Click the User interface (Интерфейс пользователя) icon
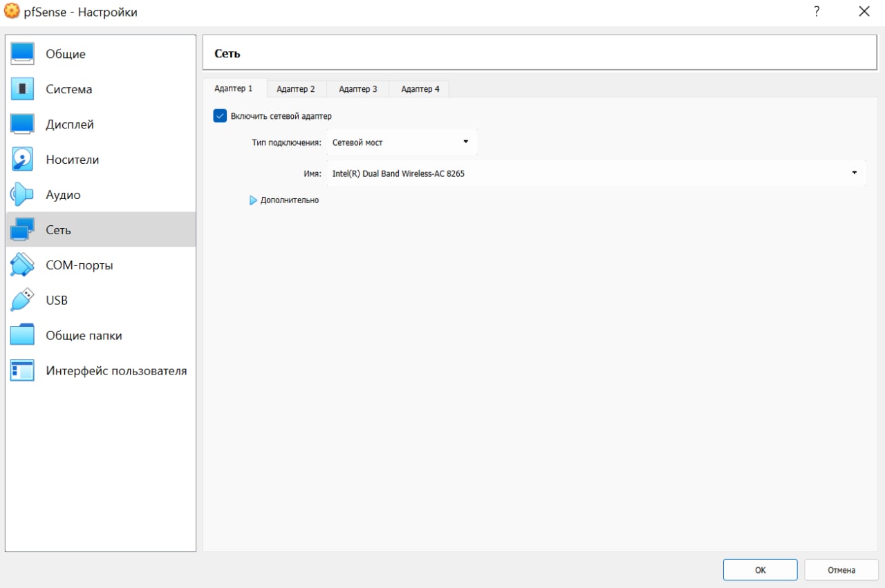The height and width of the screenshot is (588, 885). pos(22,371)
